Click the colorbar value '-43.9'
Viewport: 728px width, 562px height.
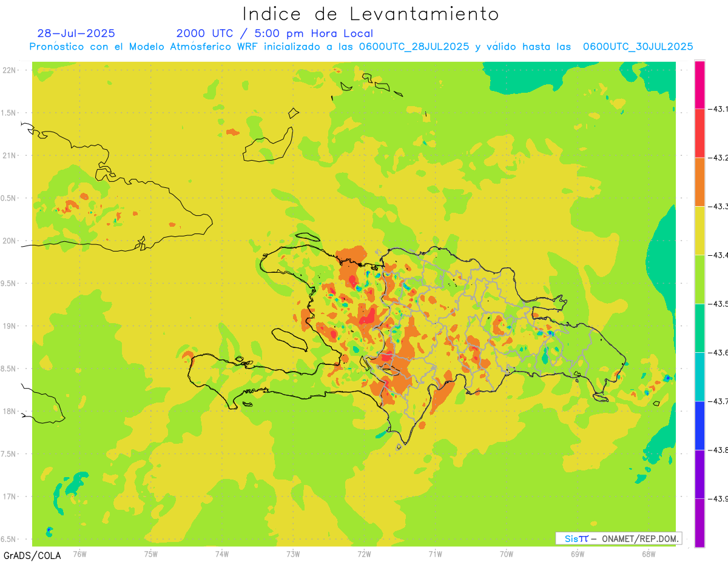(719, 498)
